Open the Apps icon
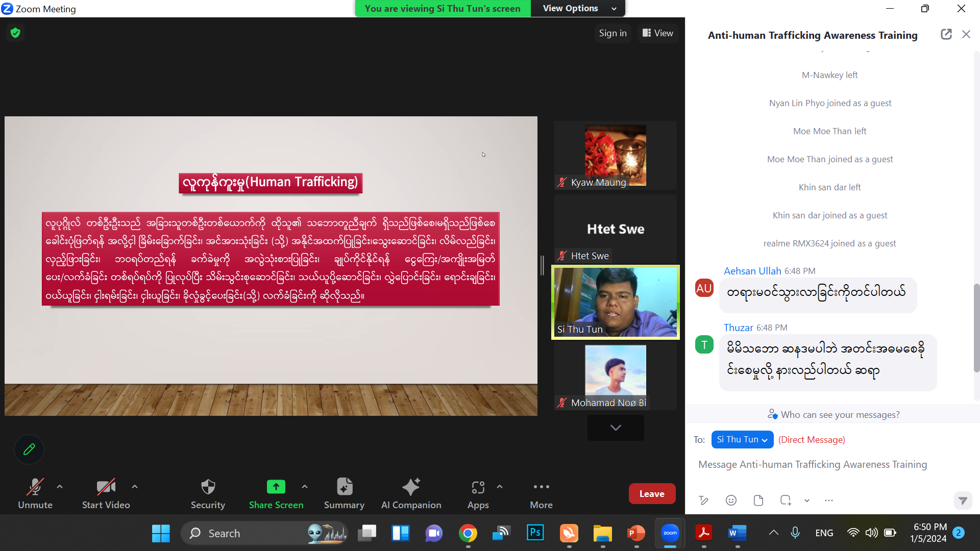 click(x=478, y=487)
